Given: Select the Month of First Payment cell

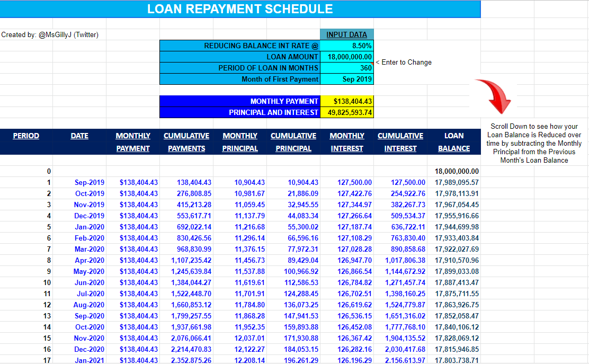Looking at the screenshot, I should pyautogui.click(x=346, y=79).
